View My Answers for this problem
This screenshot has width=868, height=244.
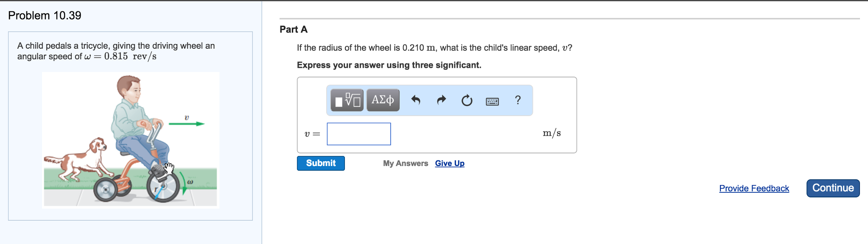(405, 163)
